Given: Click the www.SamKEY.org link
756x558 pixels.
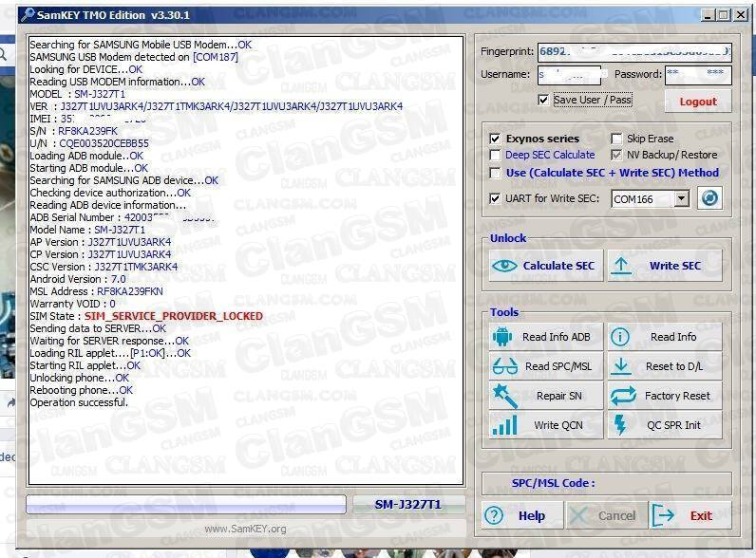Looking at the screenshot, I should coord(245,530).
